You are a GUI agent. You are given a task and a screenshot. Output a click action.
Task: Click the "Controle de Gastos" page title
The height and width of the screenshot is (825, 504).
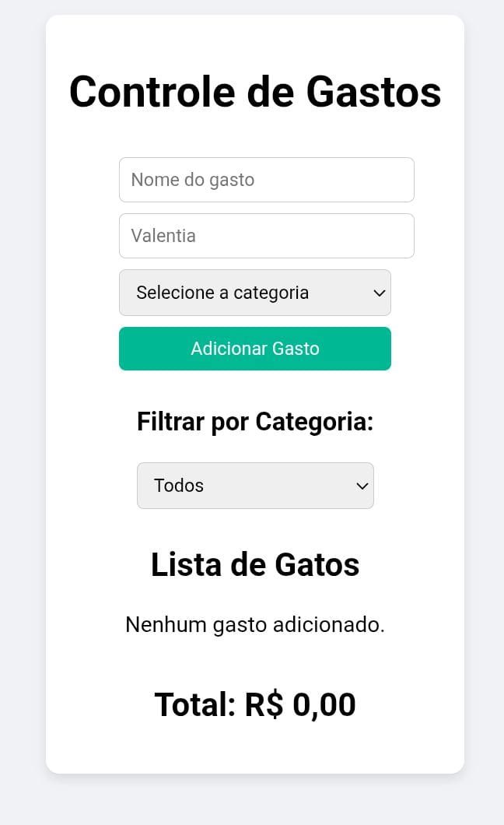pos(255,92)
